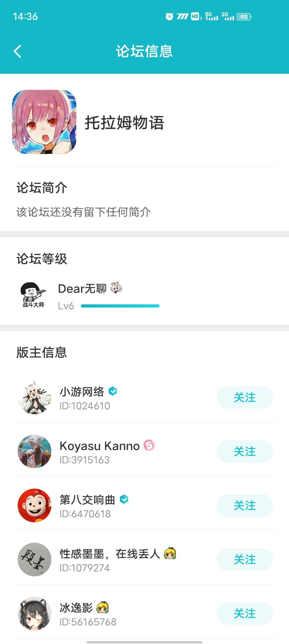Image resolution: width=289 pixels, height=644 pixels.
Task: Open 第八交响曲 monkey avatar
Action: 35,505
